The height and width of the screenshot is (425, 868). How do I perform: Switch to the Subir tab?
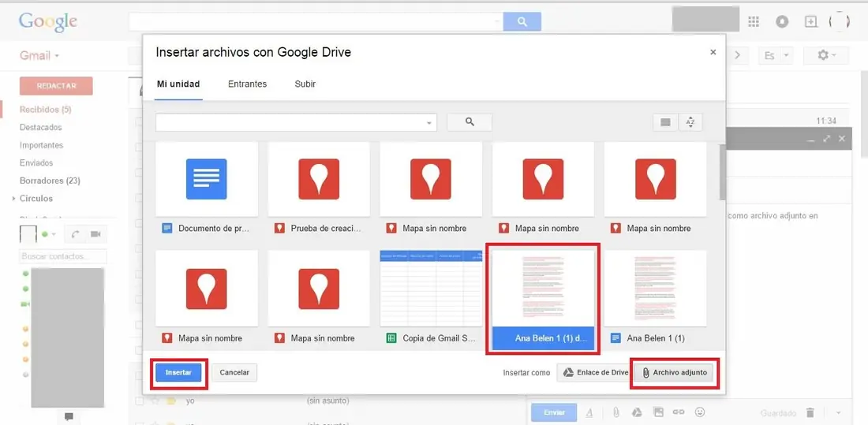coord(305,84)
